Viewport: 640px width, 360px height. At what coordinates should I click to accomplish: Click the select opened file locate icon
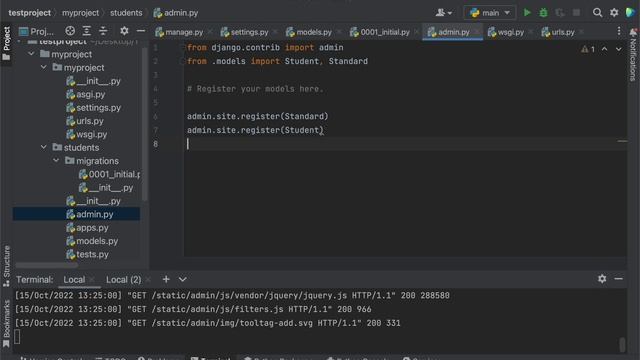70,31
